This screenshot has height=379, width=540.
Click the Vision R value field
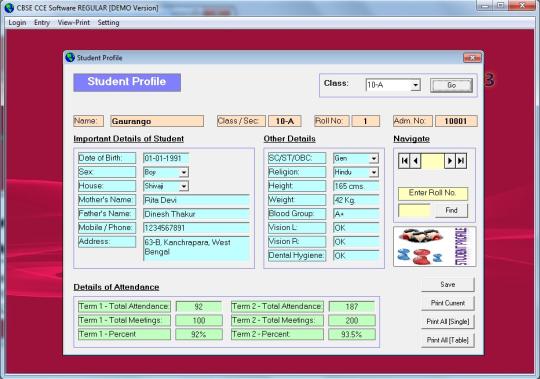(356, 242)
